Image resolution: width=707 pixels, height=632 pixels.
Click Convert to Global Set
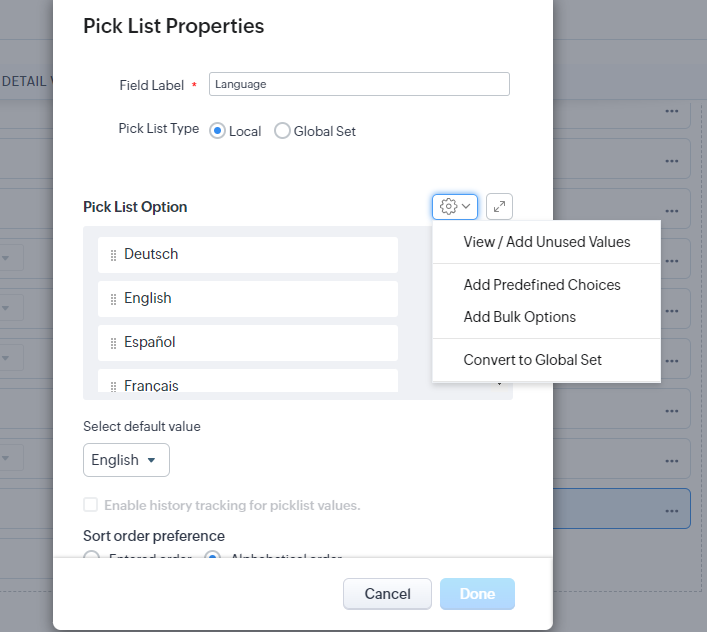pos(532,360)
